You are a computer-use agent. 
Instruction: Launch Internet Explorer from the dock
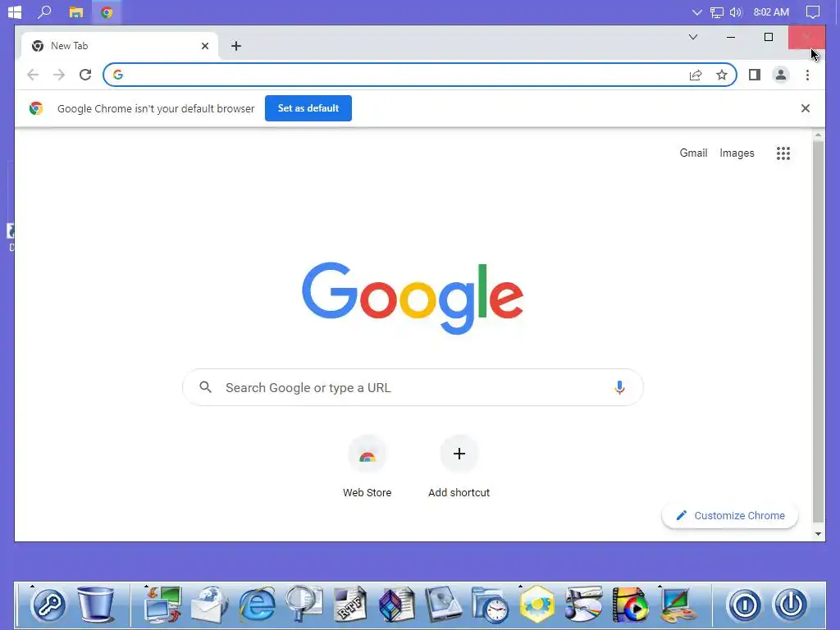[257, 605]
